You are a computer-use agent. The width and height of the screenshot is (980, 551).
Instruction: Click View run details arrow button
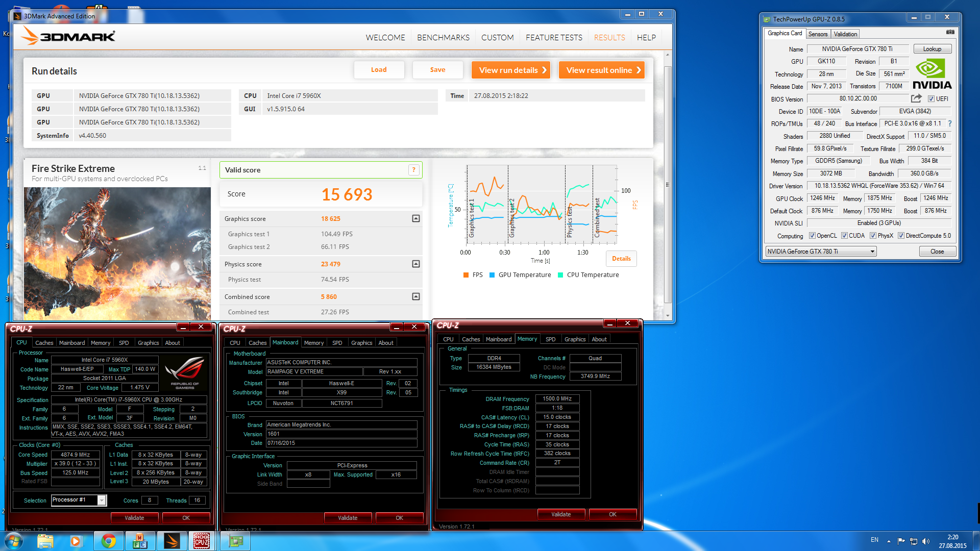point(511,70)
